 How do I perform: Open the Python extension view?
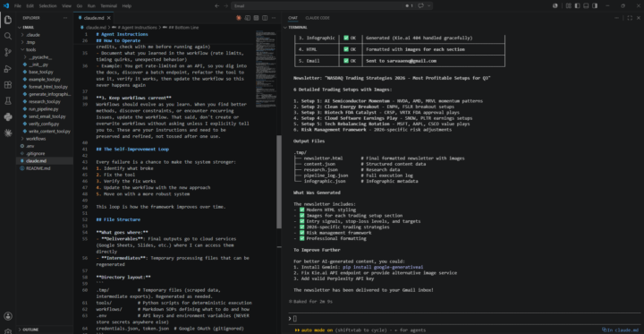click(8, 116)
